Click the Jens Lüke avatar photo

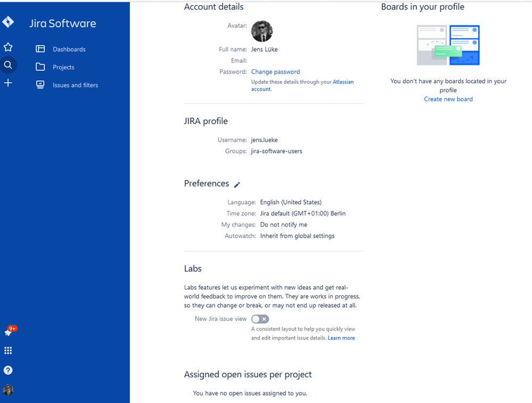click(x=262, y=31)
